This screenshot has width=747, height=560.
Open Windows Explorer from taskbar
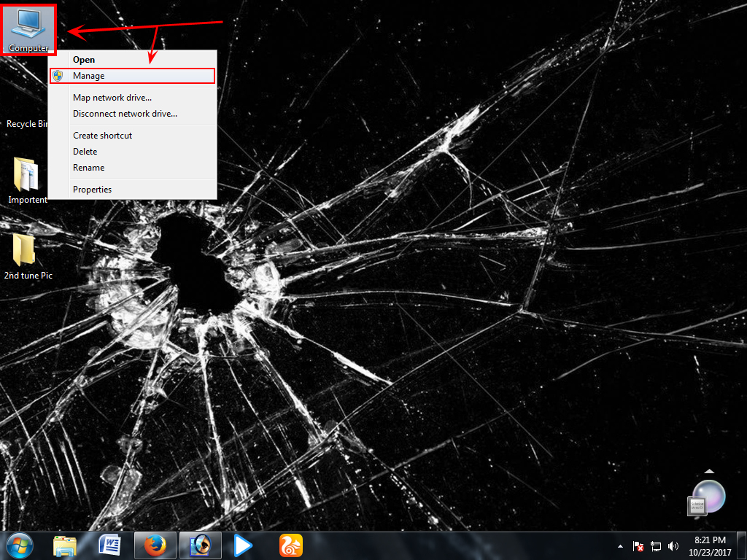pyautogui.click(x=64, y=545)
